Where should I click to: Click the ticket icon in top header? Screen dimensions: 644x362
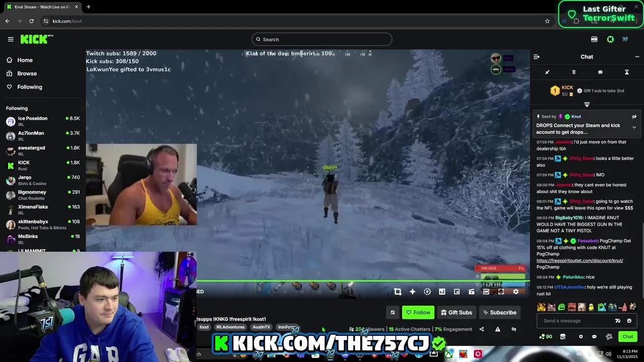tap(594, 39)
